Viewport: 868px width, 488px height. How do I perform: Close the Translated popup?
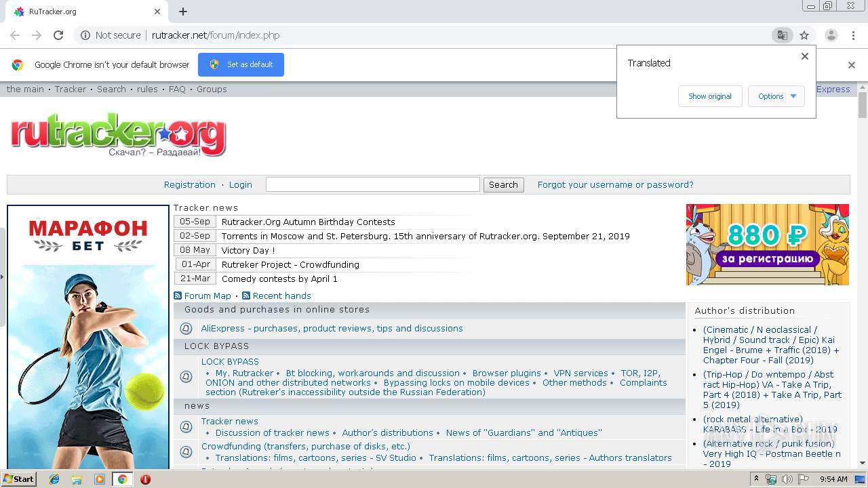click(805, 56)
